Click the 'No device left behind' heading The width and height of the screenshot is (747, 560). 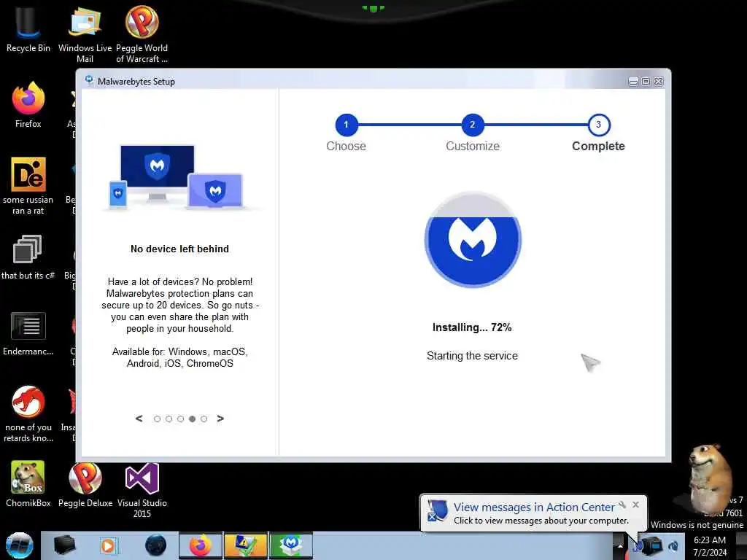pos(179,249)
